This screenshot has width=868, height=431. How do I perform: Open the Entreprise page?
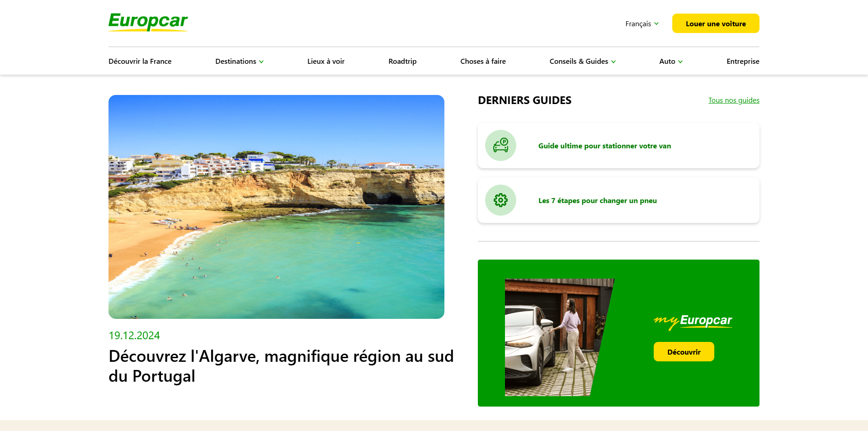(743, 62)
